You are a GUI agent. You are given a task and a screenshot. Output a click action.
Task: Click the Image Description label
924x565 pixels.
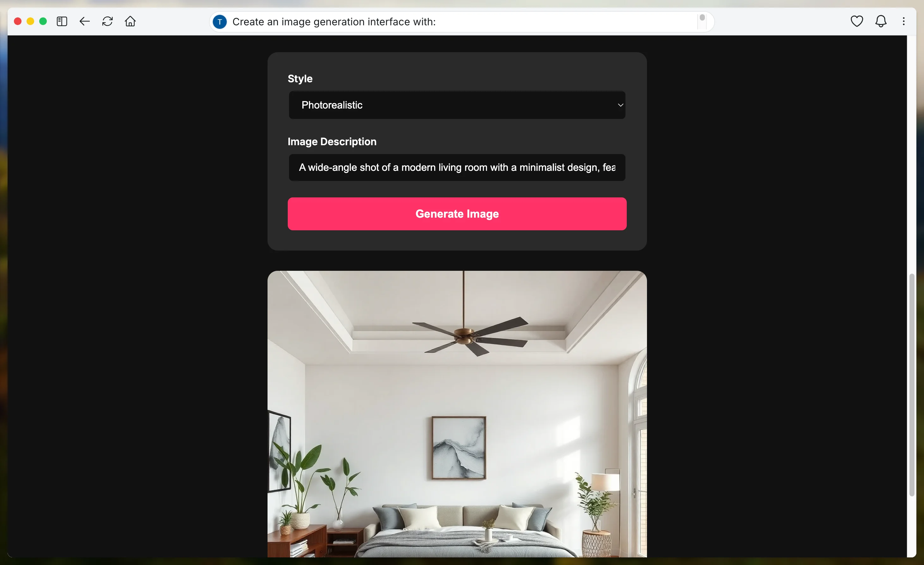point(332,141)
